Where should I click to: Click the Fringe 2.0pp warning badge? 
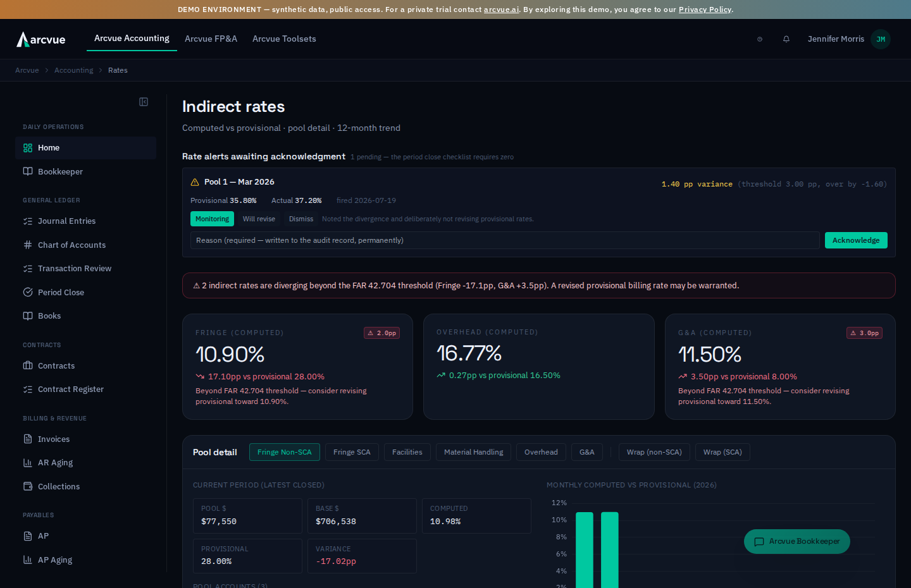tap(381, 333)
